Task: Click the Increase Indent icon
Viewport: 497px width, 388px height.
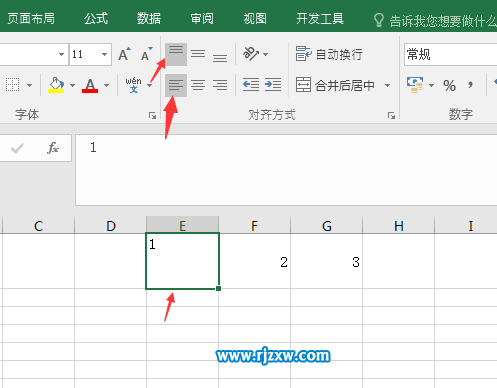Action: pyautogui.click(x=273, y=85)
